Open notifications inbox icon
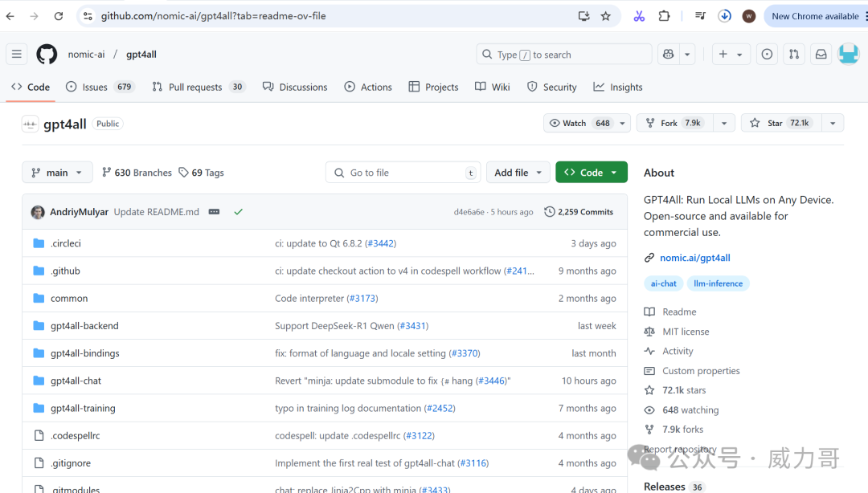Viewport: 868px width, 493px height. 821,55
